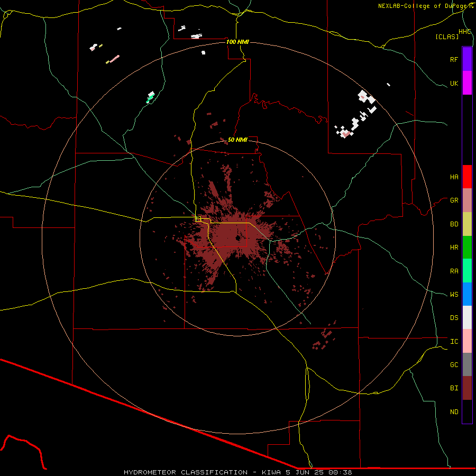Click the BD legend label

(x=454, y=224)
